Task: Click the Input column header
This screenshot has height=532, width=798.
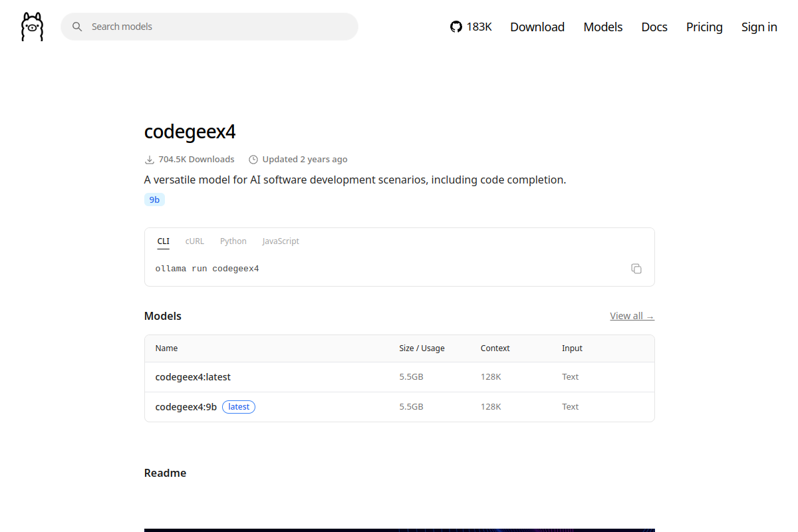Action: (x=572, y=348)
